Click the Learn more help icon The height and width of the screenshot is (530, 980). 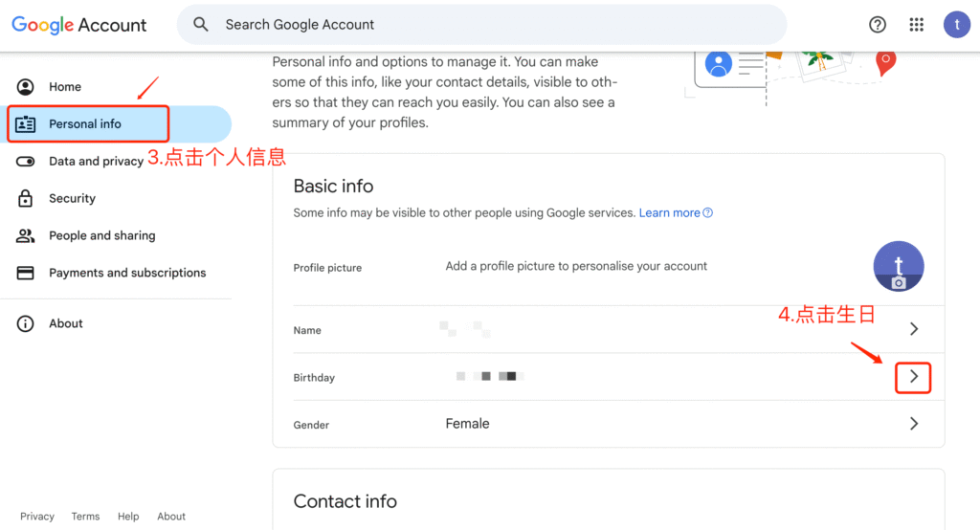click(x=707, y=213)
